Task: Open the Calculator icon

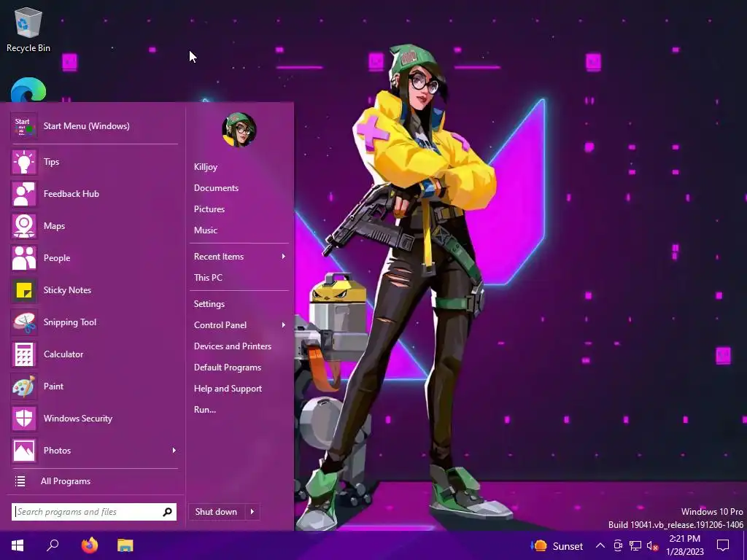Action: (x=24, y=354)
